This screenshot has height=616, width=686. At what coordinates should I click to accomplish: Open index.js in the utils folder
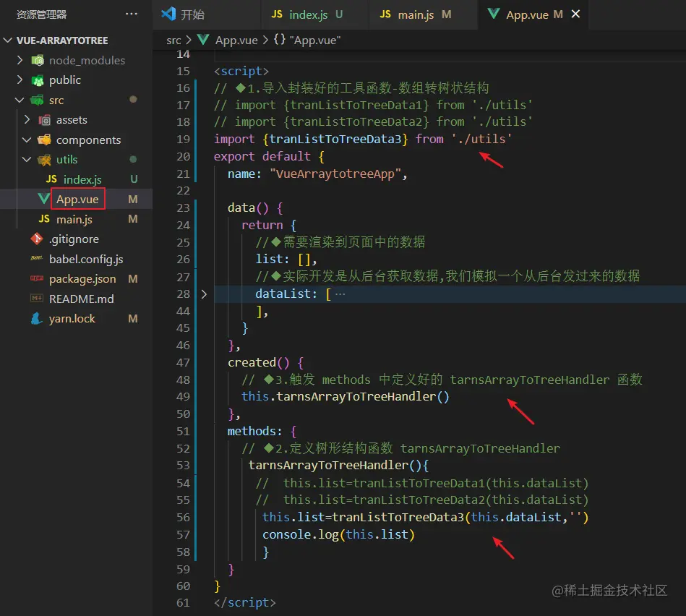76,179
